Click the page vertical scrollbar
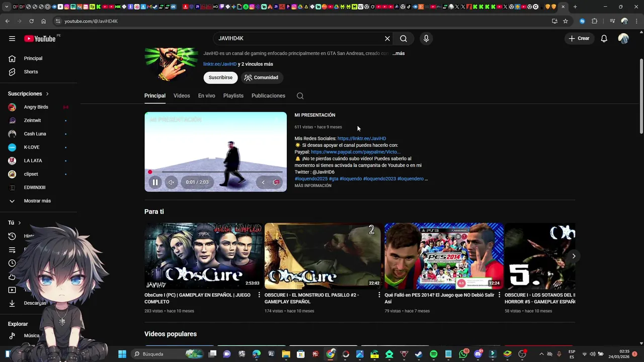Image resolution: width=644 pixels, height=362 pixels. point(641,96)
